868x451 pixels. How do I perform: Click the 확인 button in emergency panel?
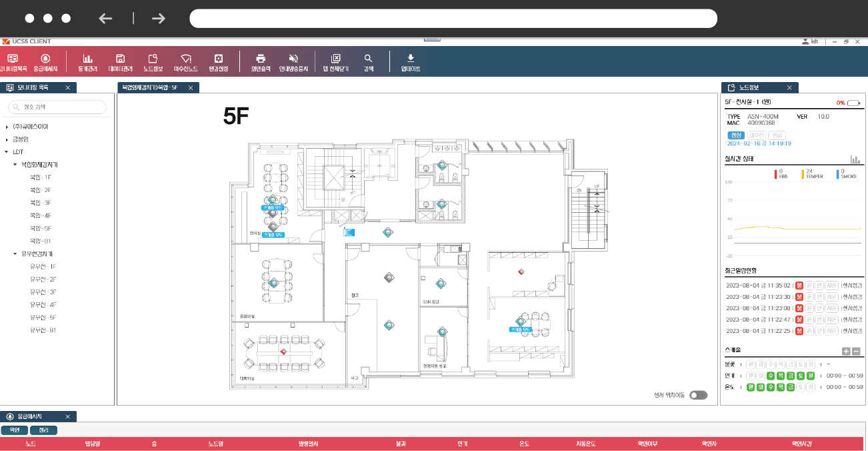(14, 430)
